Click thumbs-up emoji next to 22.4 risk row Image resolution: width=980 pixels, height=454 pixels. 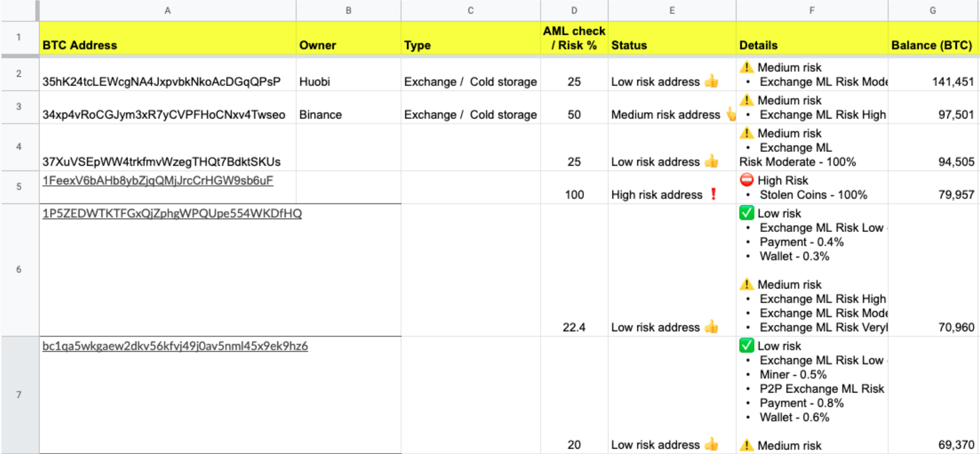(x=711, y=327)
